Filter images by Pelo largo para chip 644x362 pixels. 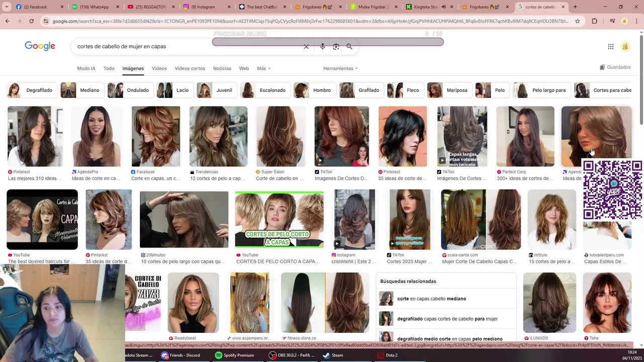[x=541, y=90]
